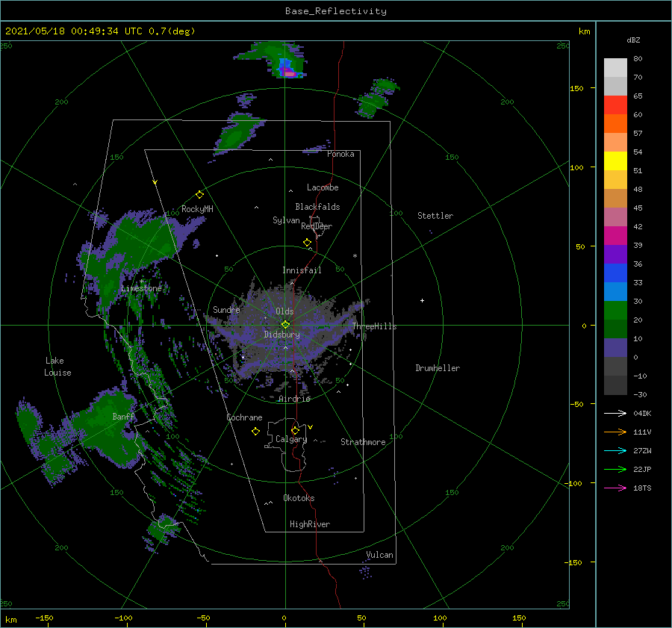Image resolution: width=672 pixels, height=628 pixels.
Task: Click the blue 36 dBZ color swatch
Action: pyautogui.click(x=615, y=273)
